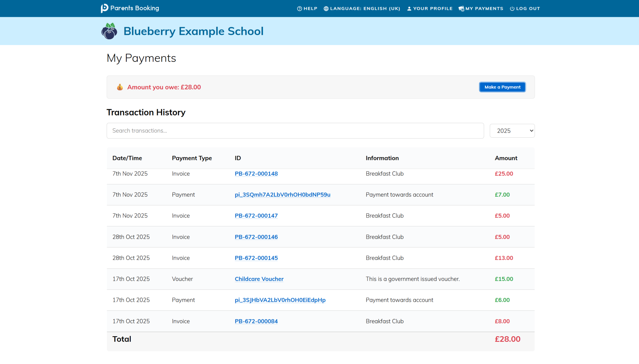The image size is (639, 364).
Task: Open invoice PB-672-000084 link
Action: coord(256,321)
